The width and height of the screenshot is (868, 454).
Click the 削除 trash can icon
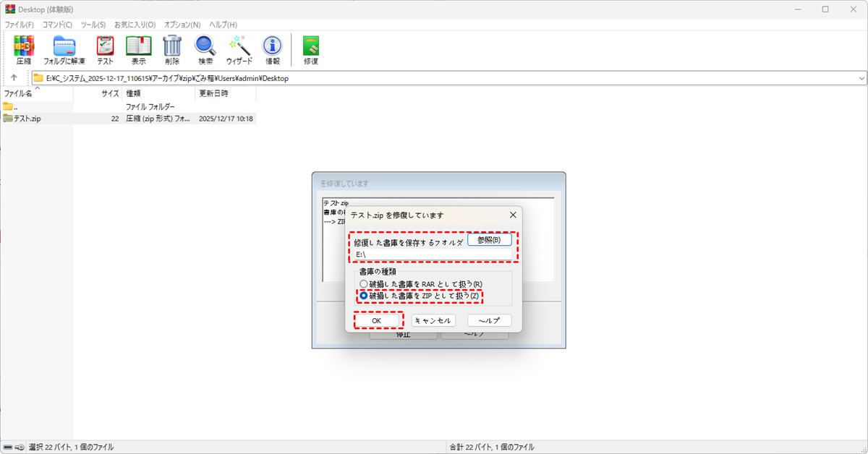(171, 49)
